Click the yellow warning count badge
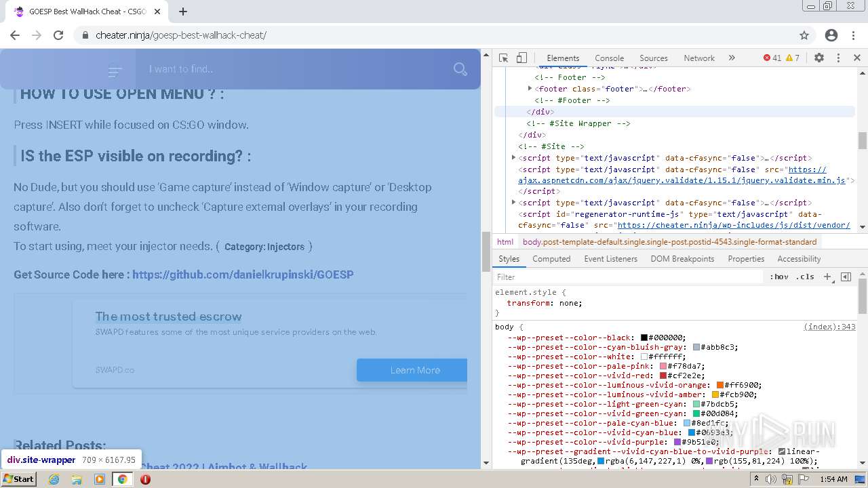The image size is (868, 488). pos(793,58)
